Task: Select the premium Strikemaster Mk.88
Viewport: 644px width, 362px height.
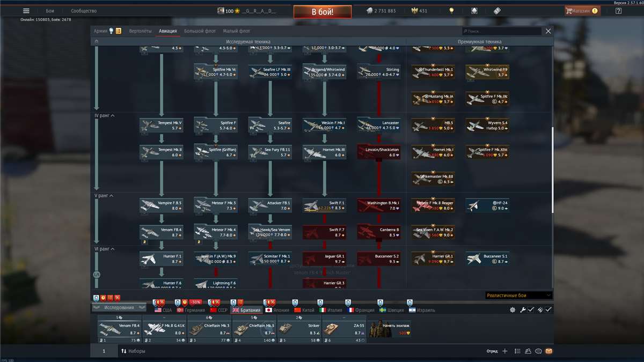Action: (433, 179)
